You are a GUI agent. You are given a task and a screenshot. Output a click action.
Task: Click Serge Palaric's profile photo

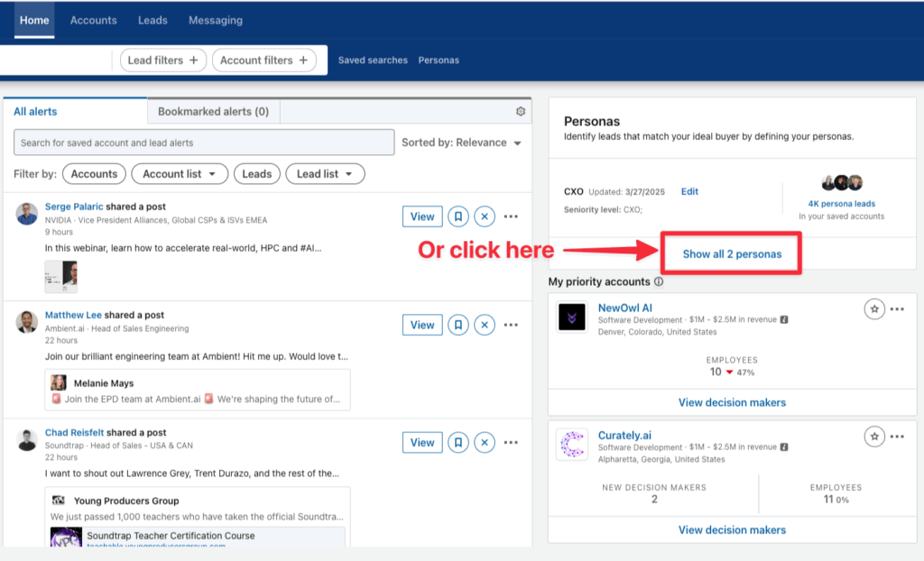26,214
